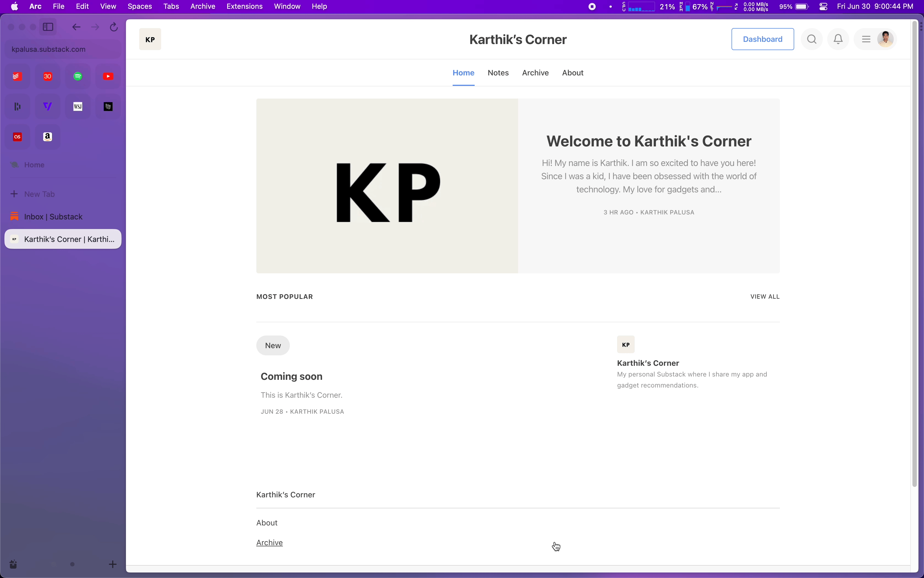The width and height of the screenshot is (924, 578).
Task: Open the red OS-logo pinned favorite
Action: pos(18,137)
